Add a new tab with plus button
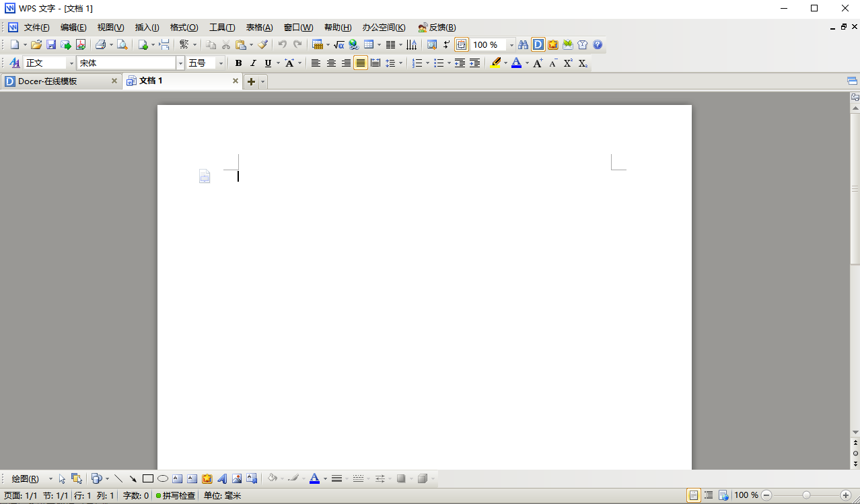Screen dimensions: 860x504 (x=251, y=81)
